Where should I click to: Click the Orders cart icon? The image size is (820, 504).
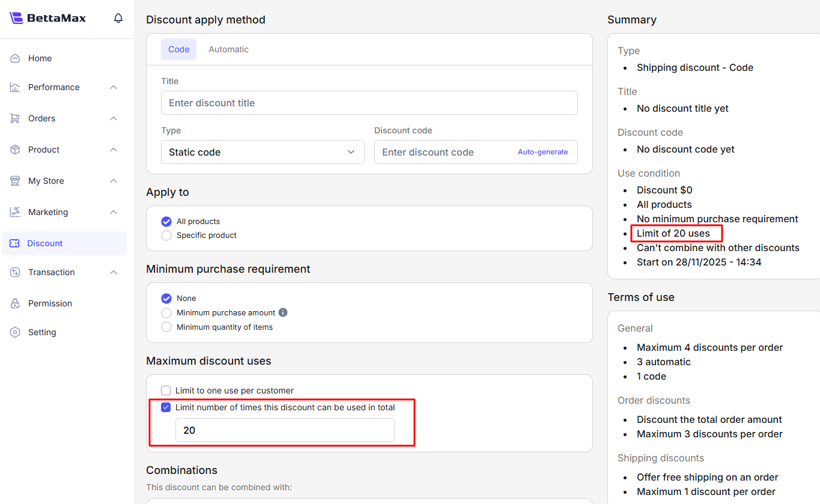[x=15, y=118]
